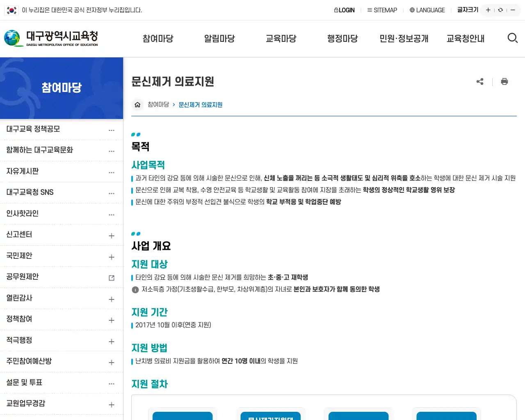Increase font size with the plus icon
This screenshot has height=420, width=525.
click(x=488, y=9)
